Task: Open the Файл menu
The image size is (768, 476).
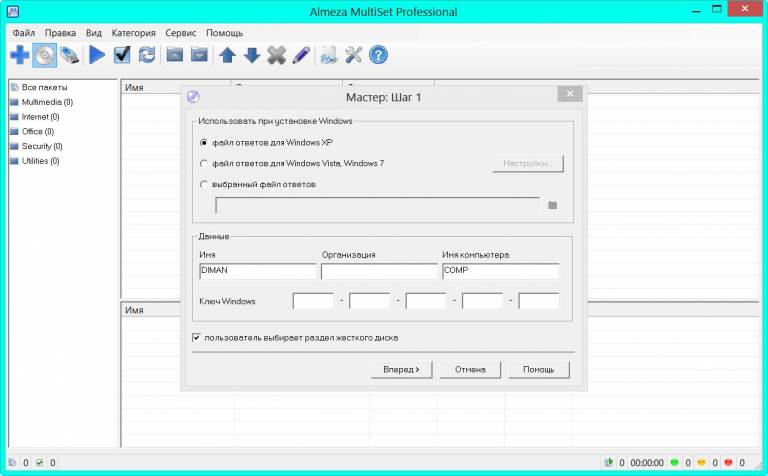Action: coord(24,33)
